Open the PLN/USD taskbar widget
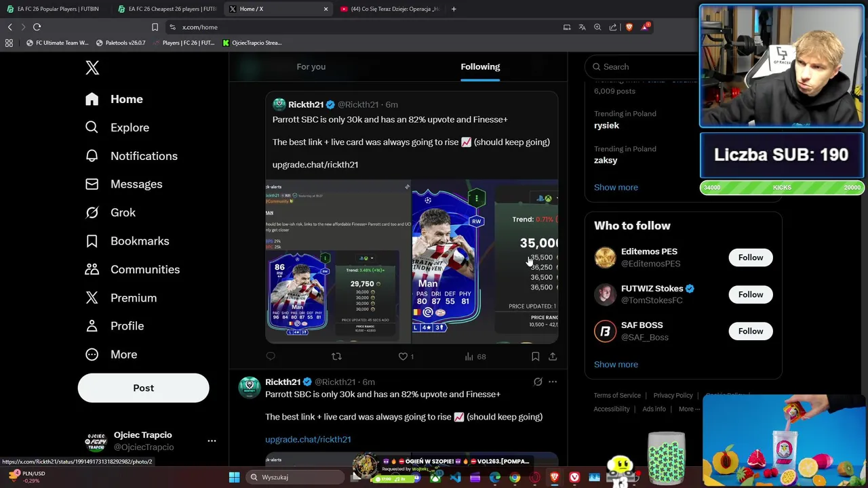 (x=26, y=477)
